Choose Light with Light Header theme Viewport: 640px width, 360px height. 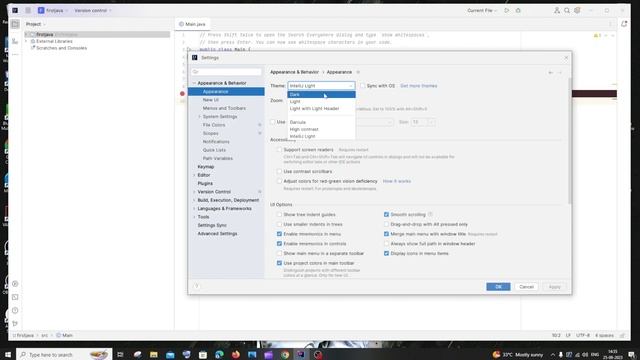322,109
